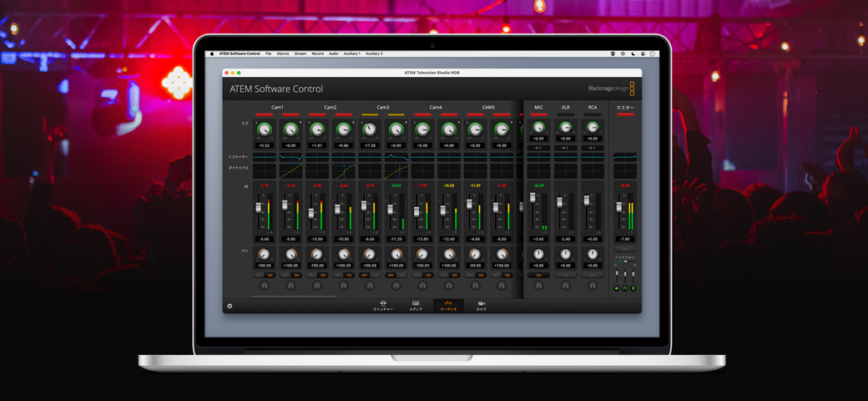Solo the MIC channel with headphone icon
868x401 pixels.
tap(538, 285)
